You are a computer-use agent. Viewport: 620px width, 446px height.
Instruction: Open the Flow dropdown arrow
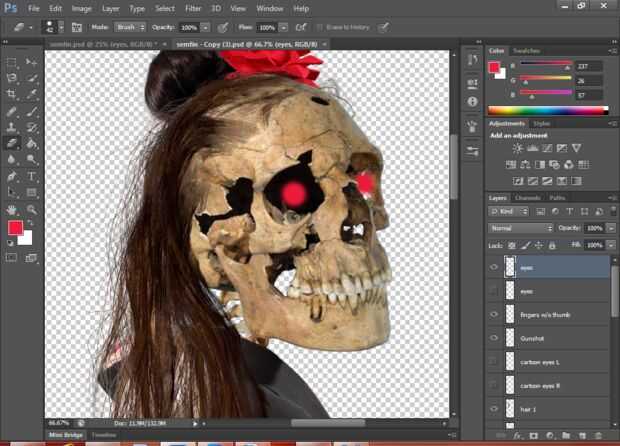(284, 28)
